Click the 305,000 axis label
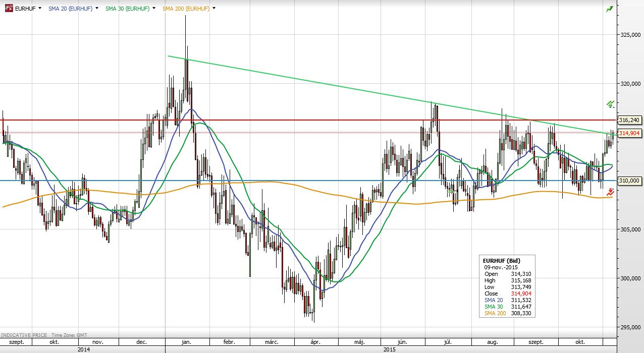Image resolution: width=644 pixels, height=353 pixels. (x=631, y=229)
